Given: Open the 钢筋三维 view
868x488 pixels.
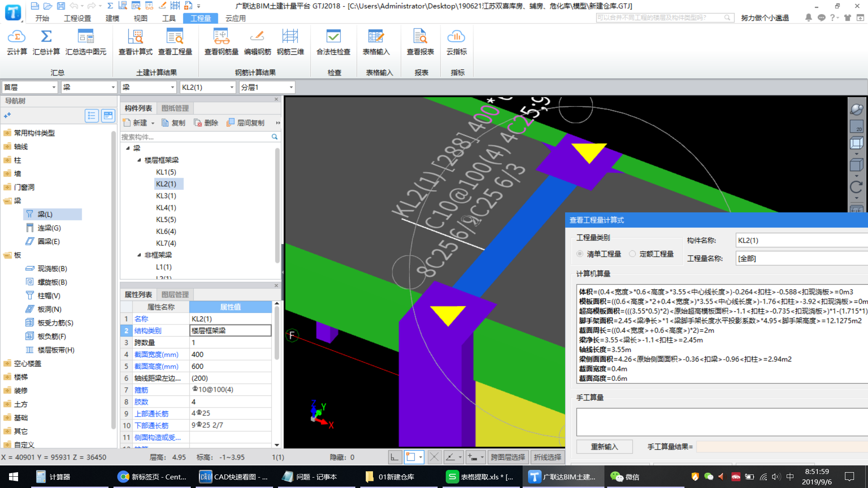Looking at the screenshot, I should click(x=290, y=42).
